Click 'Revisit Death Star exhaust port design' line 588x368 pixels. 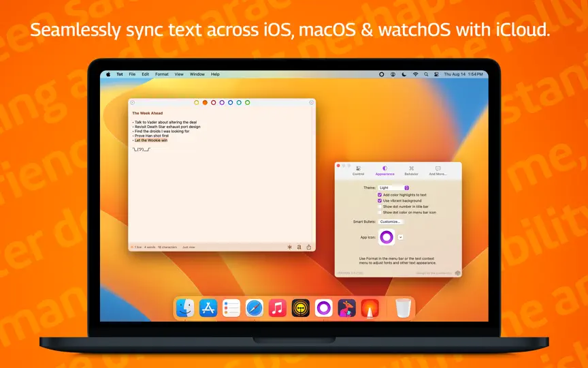tap(166, 127)
